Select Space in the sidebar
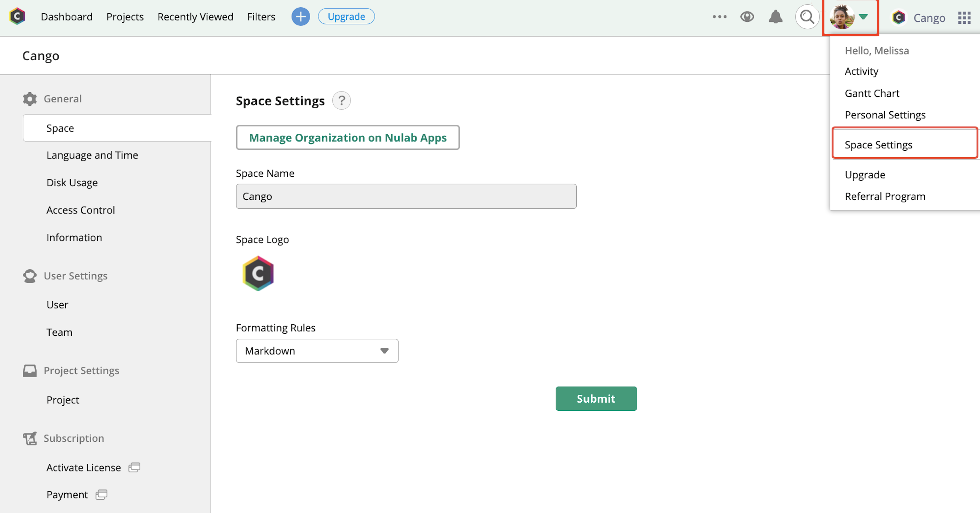 click(117, 128)
